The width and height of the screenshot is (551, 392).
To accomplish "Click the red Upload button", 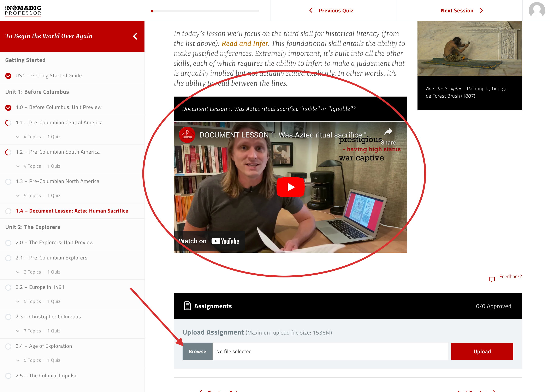I will click(482, 351).
